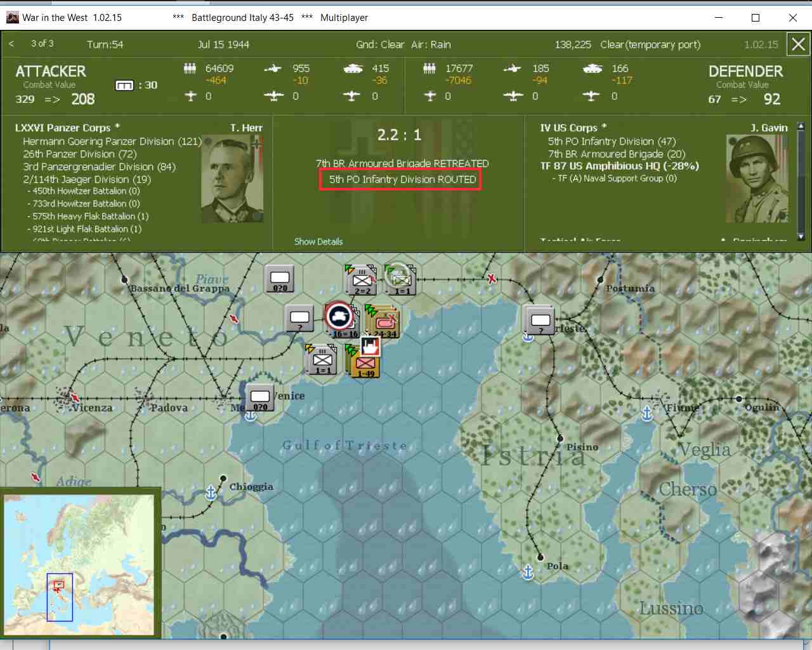The height and width of the screenshot is (650, 812).
Task: Click the Chioggia port anchor icon
Action: tap(211, 492)
